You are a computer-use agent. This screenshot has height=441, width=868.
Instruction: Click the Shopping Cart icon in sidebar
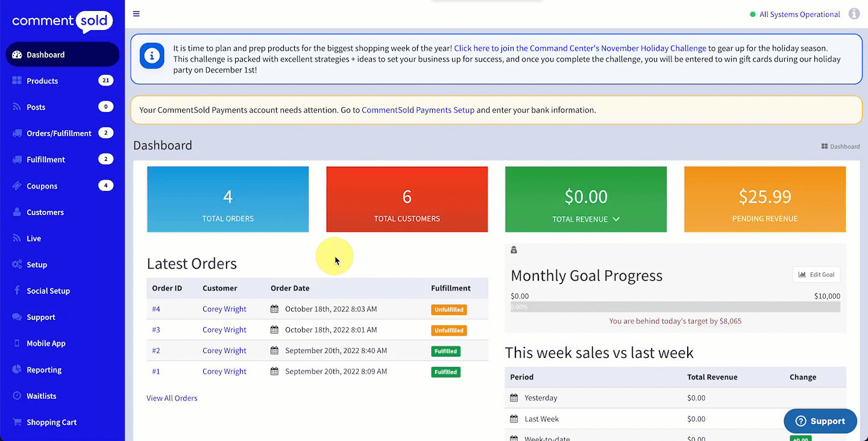pos(17,422)
